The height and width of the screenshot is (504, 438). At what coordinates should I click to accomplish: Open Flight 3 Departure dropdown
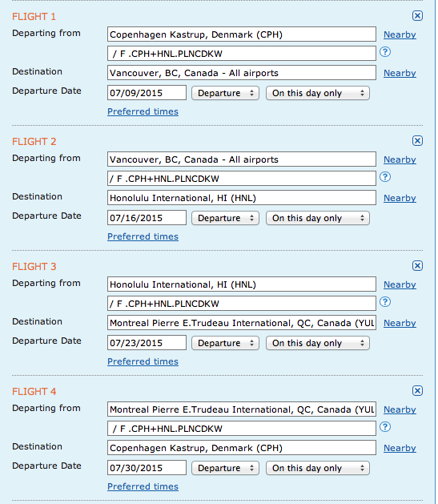pos(226,343)
